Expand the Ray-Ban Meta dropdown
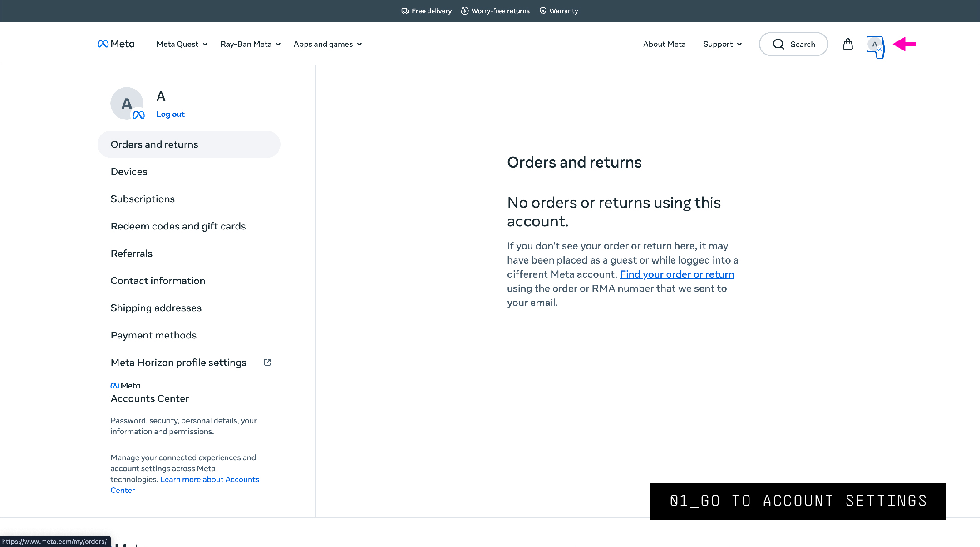 251,44
